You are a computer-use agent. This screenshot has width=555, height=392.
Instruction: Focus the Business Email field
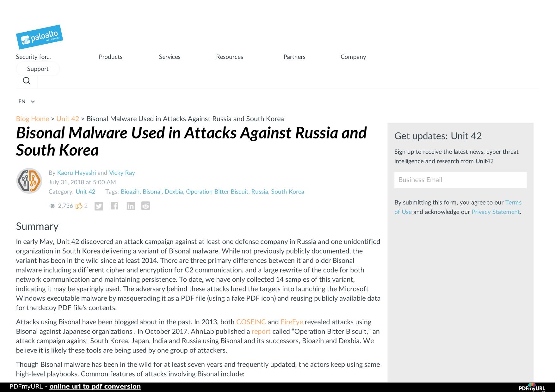click(x=460, y=180)
